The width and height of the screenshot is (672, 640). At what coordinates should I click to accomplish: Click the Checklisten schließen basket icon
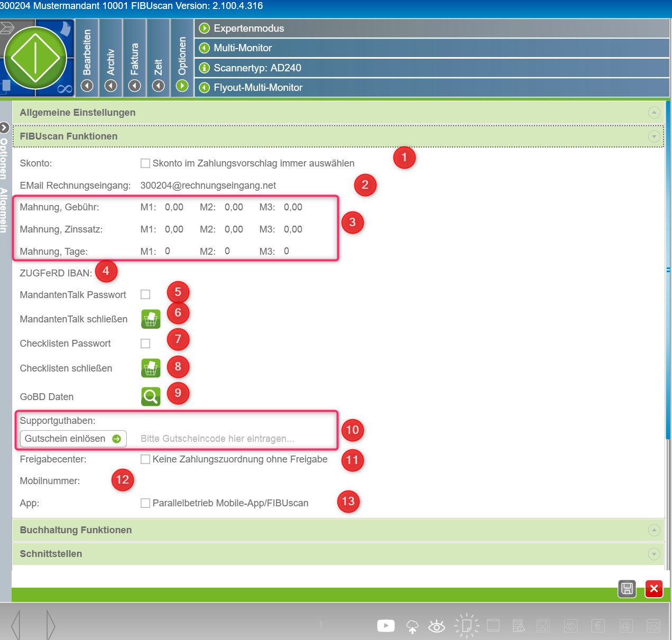coord(151,368)
